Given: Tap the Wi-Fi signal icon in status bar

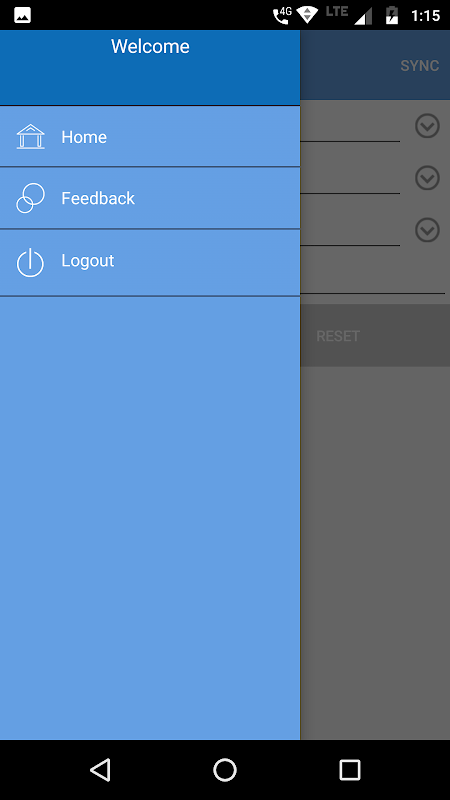Looking at the screenshot, I should pos(307,15).
